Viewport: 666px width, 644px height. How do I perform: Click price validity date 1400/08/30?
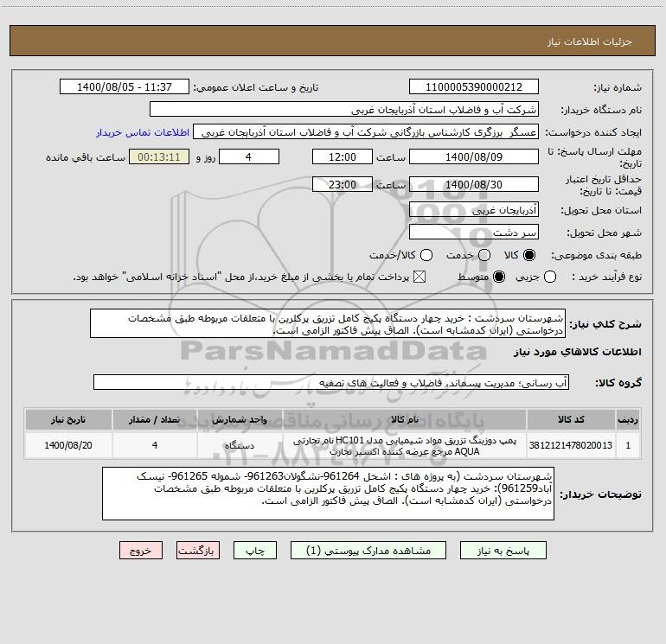click(x=474, y=184)
